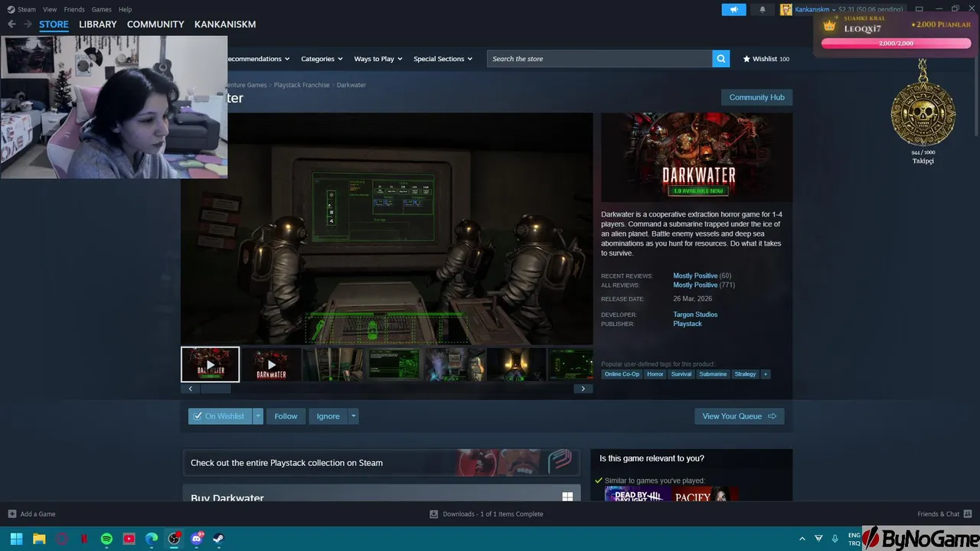This screenshot has height=551, width=980.
Task: Click the Windows platform icon beside Buy Darkwater
Action: (x=567, y=497)
